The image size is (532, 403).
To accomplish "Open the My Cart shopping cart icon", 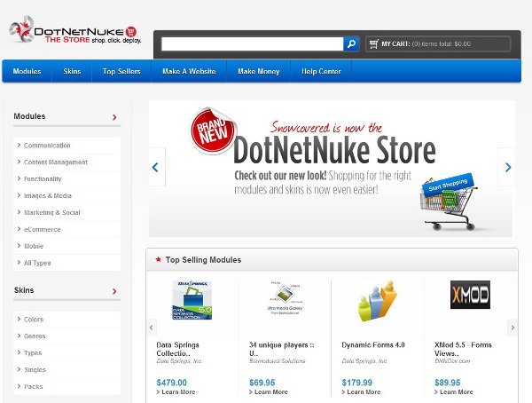I will [x=373, y=44].
